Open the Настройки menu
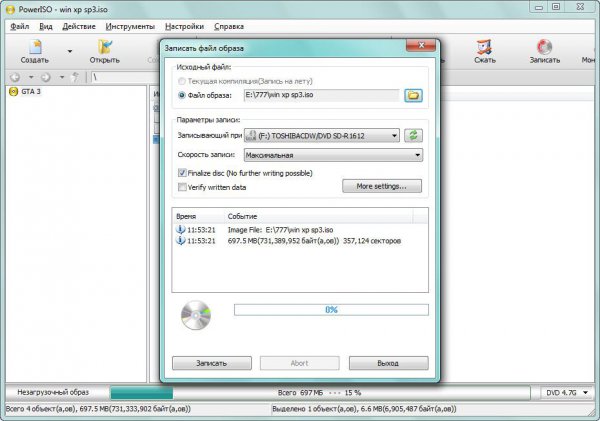 (x=184, y=26)
